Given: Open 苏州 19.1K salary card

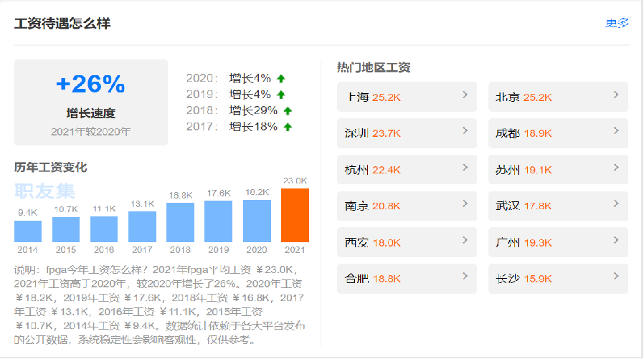Looking at the screenshot, I should tap(558, 169).
